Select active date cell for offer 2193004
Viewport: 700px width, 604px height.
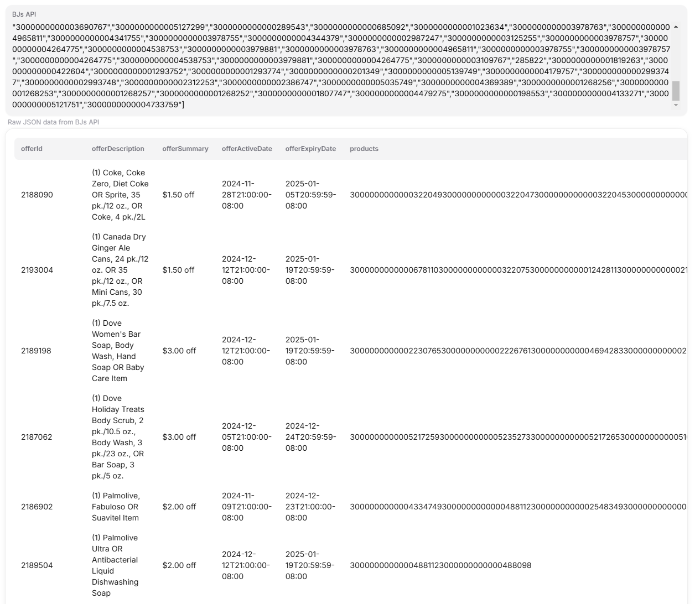coord(246,270)
